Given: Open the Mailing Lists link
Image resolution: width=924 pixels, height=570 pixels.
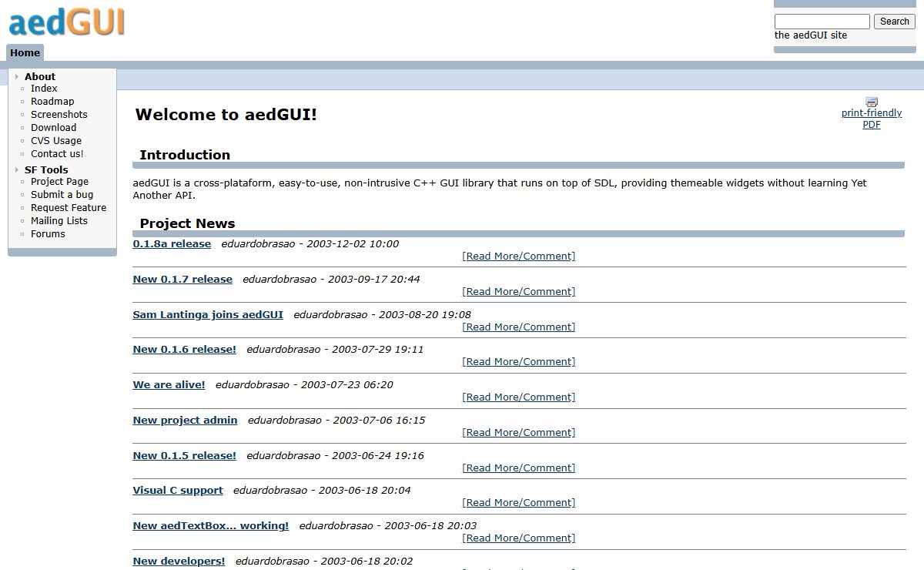Looking at the screenshot, I should [x=59, y=221].
